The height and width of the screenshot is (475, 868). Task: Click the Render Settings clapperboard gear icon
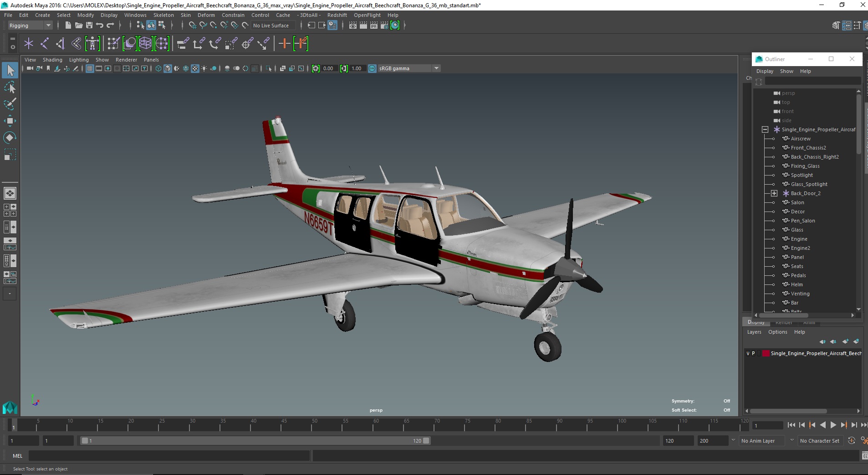click(384, 26)
